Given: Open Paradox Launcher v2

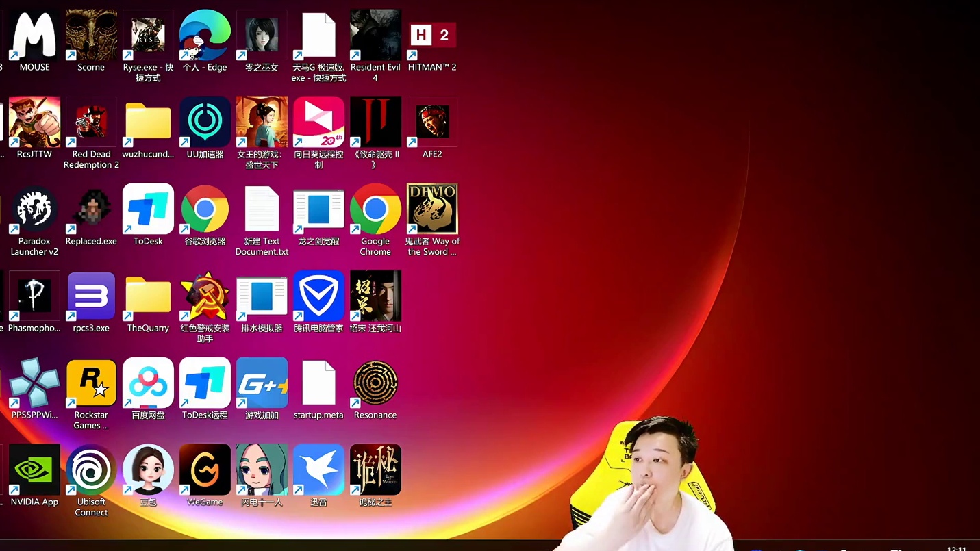Looking at the screenshot, I should (34, 209).
